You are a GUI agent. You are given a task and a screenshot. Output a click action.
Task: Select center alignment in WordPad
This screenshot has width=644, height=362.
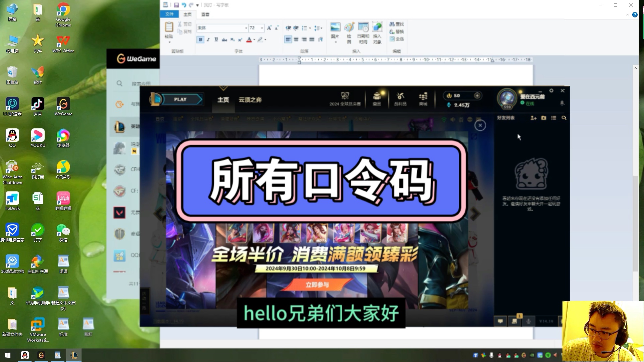pyautogui.click(x=296, y=40)
